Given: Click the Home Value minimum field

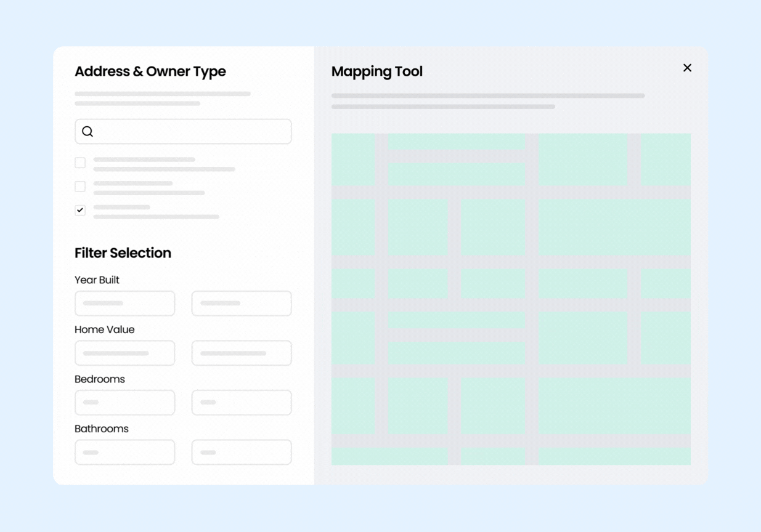Looking at the screenshot, I should tap(124, 353).
